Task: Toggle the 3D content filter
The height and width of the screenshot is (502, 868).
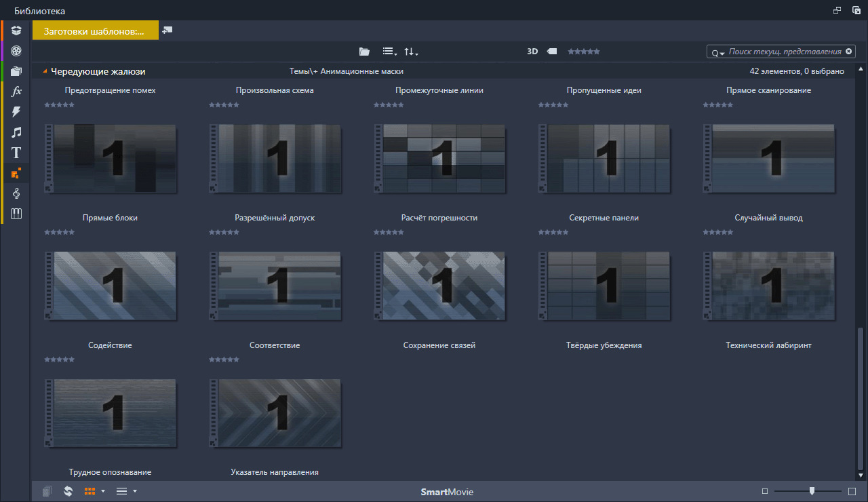Action: click(533, 52)
